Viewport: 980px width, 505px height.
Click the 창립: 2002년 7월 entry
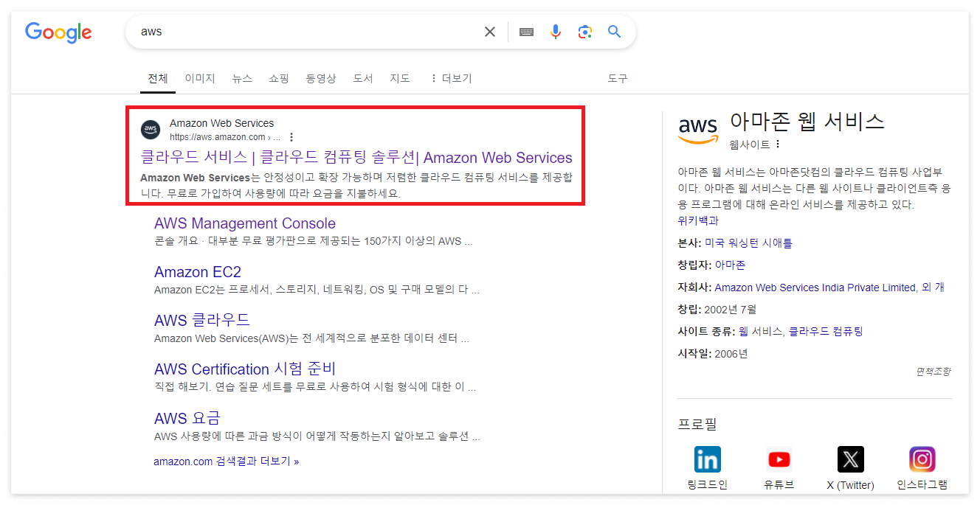(717, 310)
